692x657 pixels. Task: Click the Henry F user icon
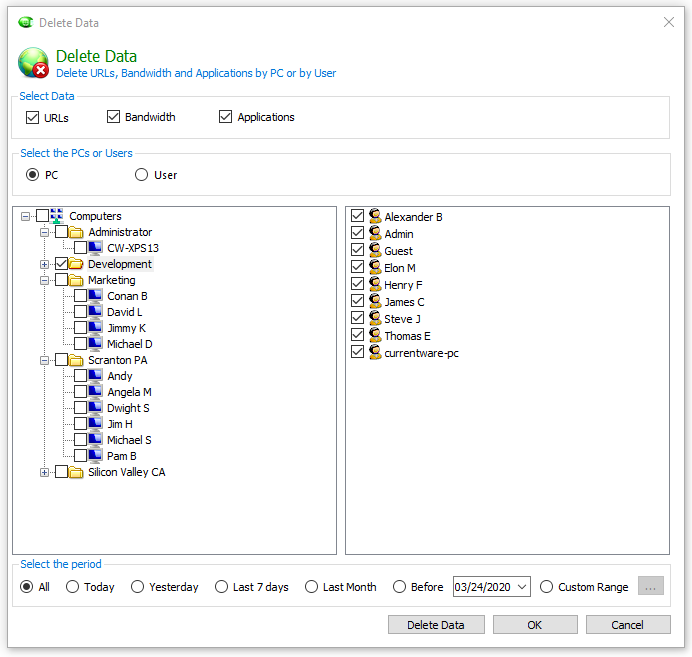pos(375,284)
